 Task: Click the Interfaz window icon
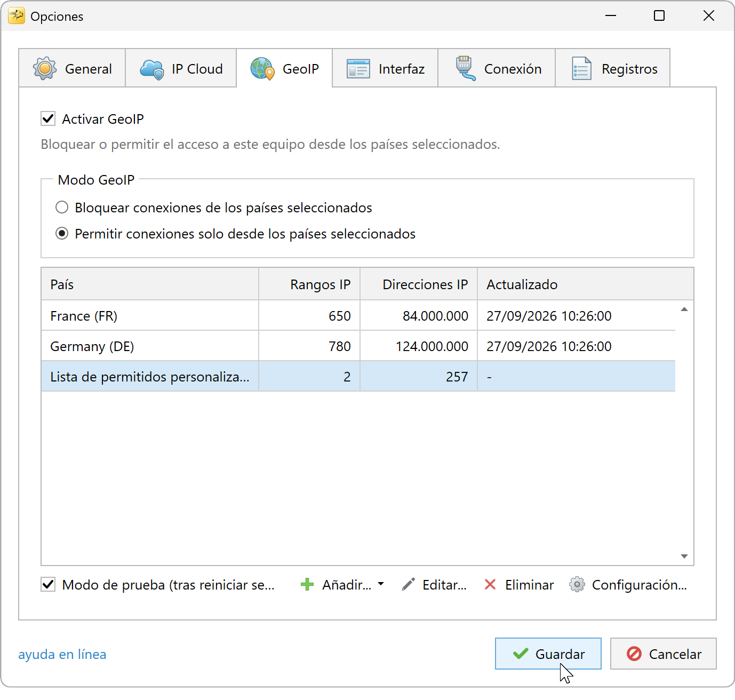(358, 69)
